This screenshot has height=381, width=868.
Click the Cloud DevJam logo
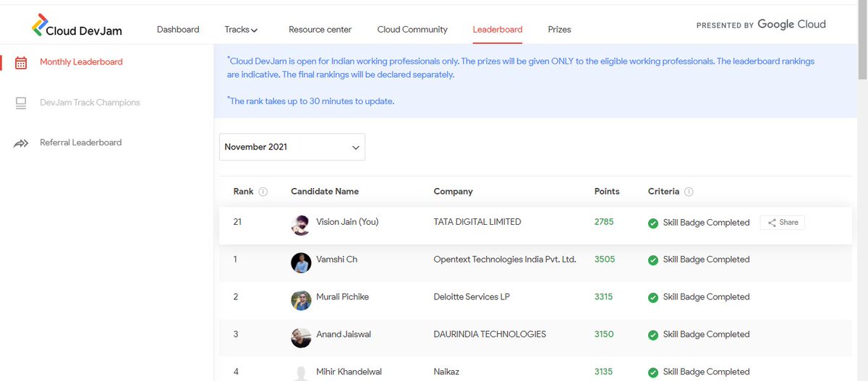point(77,26)
